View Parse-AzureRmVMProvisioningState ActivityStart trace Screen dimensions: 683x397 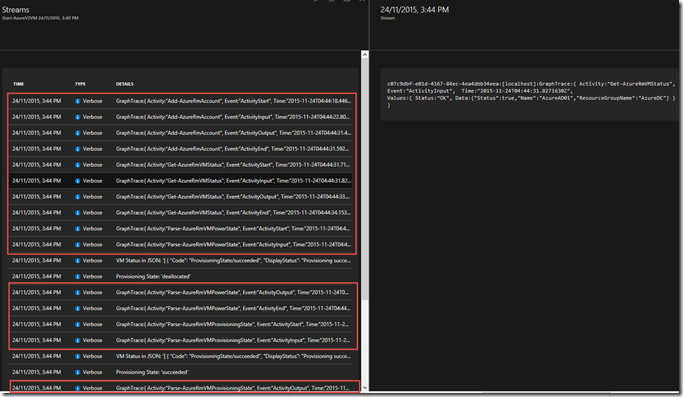[180, 324]
